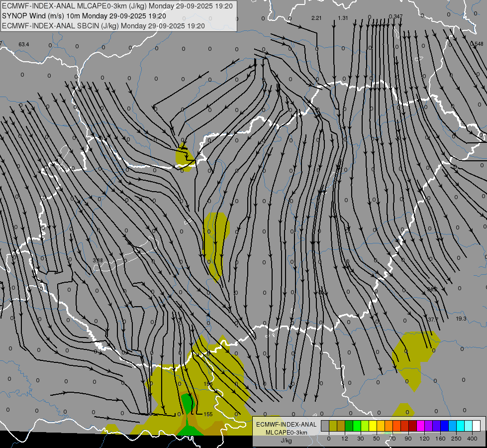Click the 2.21 value label on map

pyautogui.click(x=316, y=18)
